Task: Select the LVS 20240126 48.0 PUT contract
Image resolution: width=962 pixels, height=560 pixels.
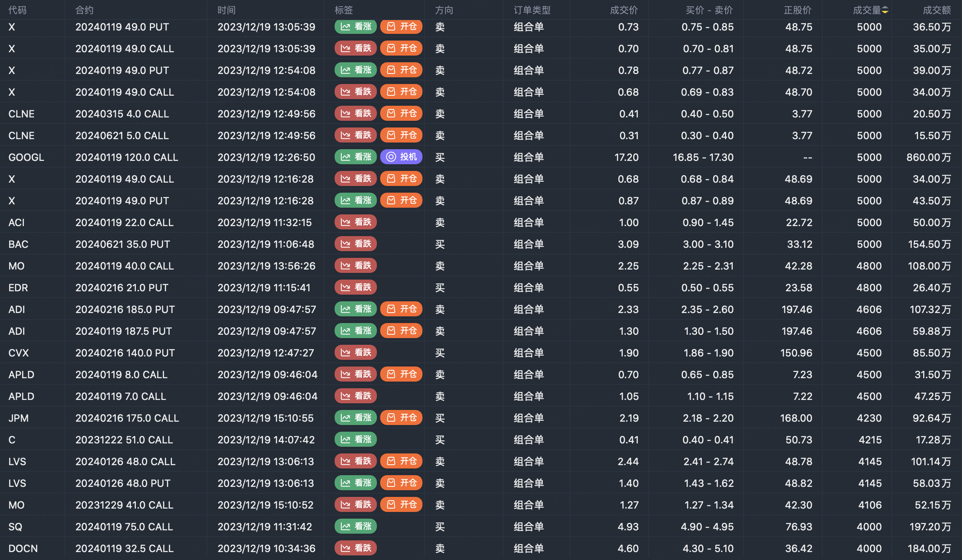Action: [x=123, y=483]
